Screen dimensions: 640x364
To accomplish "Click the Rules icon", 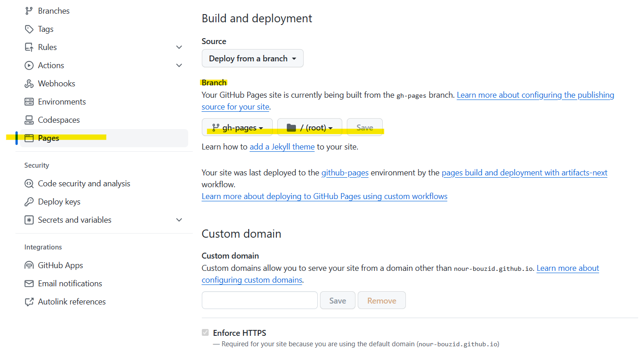I will 29,47.
